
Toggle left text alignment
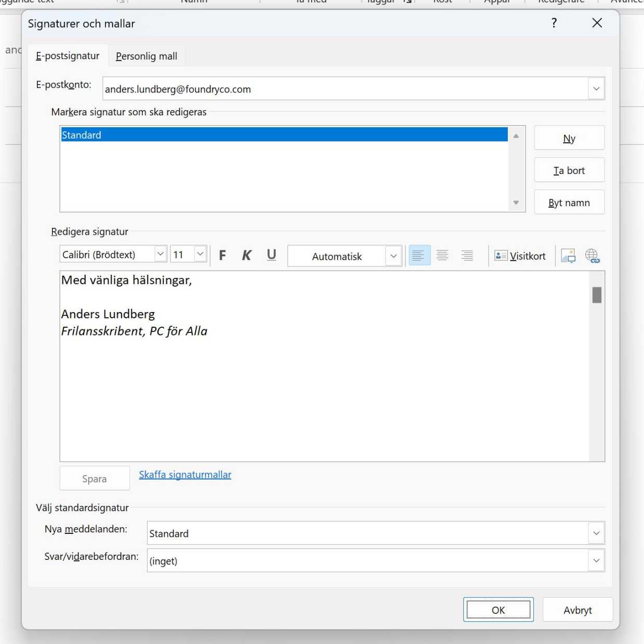point(419,255)
